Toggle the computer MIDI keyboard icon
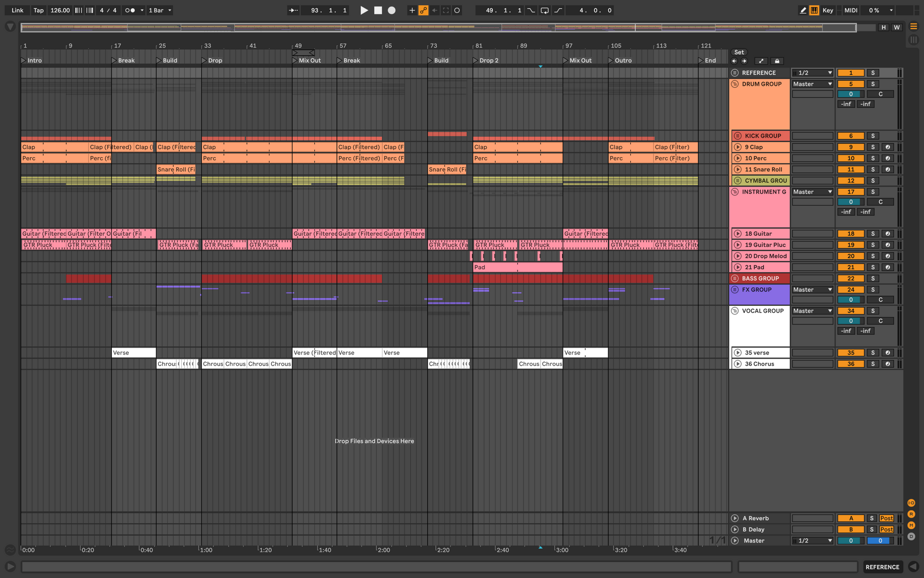 pyautogui.click(x=814, y=10)
